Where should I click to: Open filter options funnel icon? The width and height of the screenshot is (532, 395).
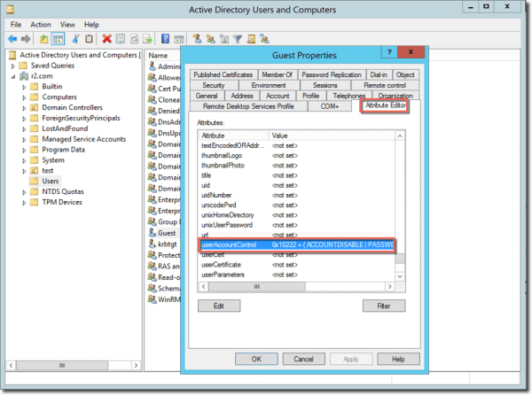pyautogui.click(x=238, y=39)
